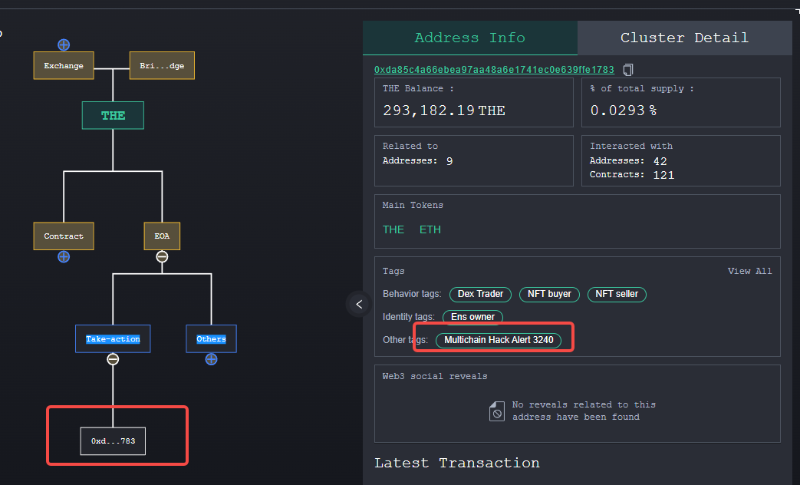Click the 0.0293 % total supply value

coord(623,111)
